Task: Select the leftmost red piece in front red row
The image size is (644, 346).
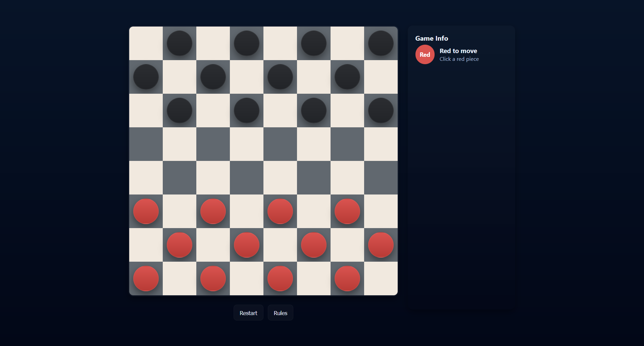Action: pyautogui.click(x=146, y=211)
